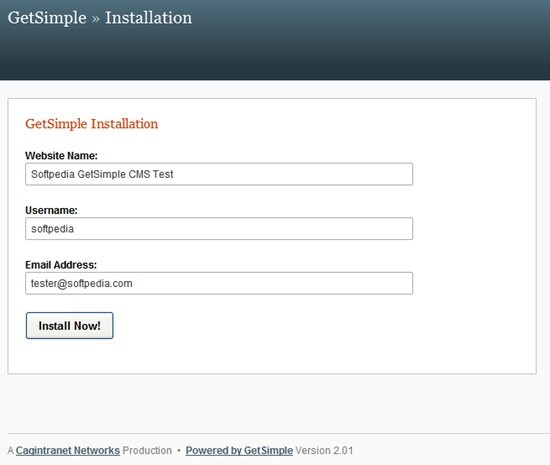Open the Cagintranet Networks link
The image size is (550, 465).
[68, 451]
